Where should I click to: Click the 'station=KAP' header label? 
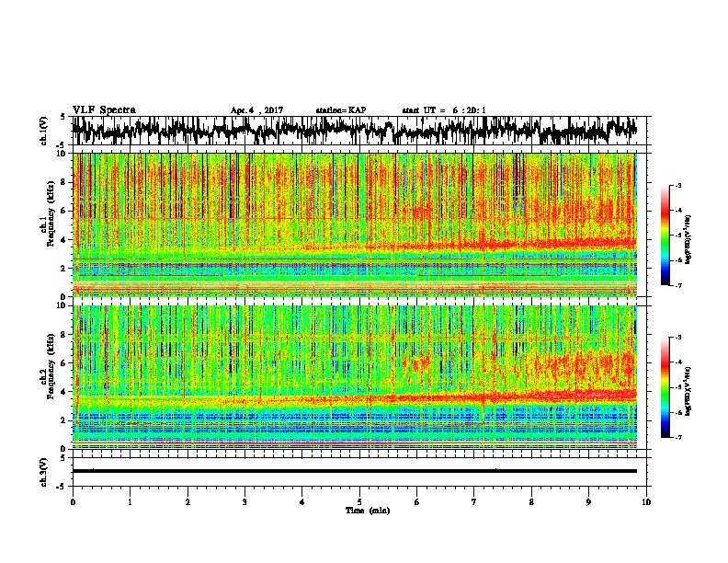pyautogui.click(x=341, y=110)
